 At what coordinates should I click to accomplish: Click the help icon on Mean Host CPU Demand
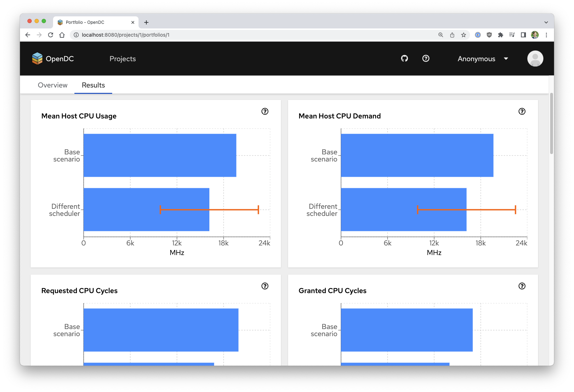[522, 111]
